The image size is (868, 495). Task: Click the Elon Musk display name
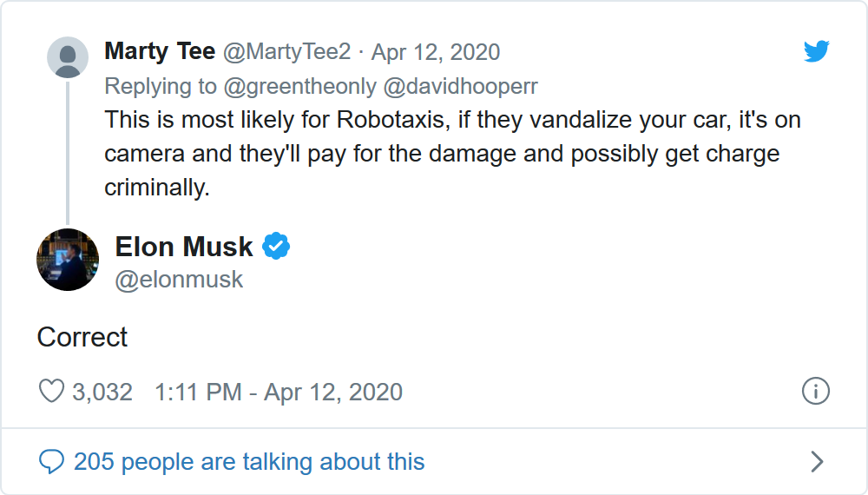(x=184, y=247)
